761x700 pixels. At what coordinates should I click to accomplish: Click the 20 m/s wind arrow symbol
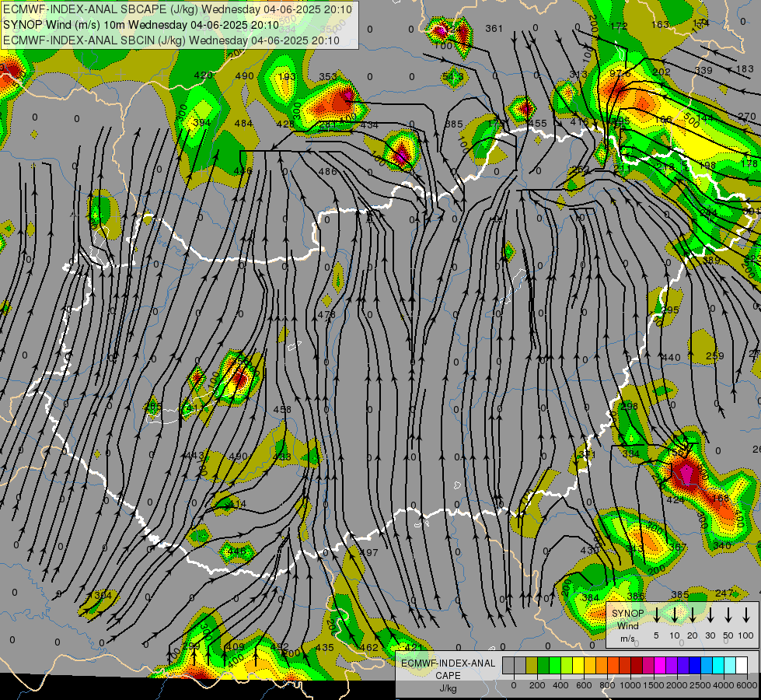click(693, 615)
